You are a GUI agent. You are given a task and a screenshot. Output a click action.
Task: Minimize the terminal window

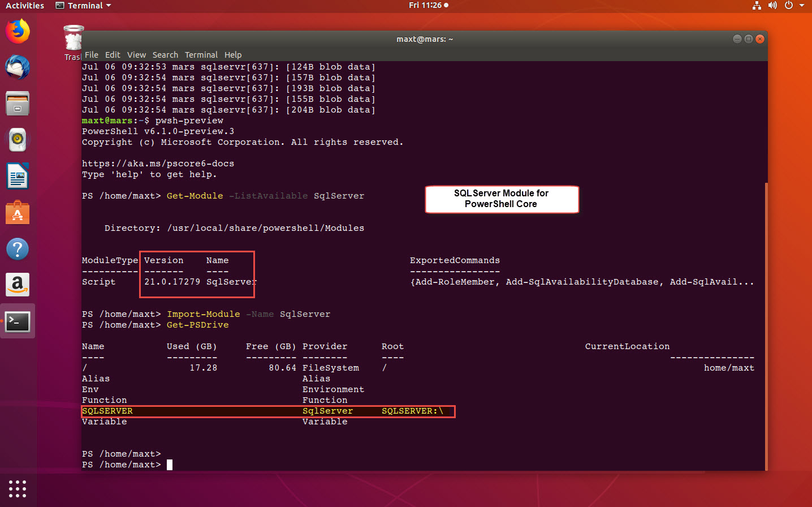[x=737, y=39]
